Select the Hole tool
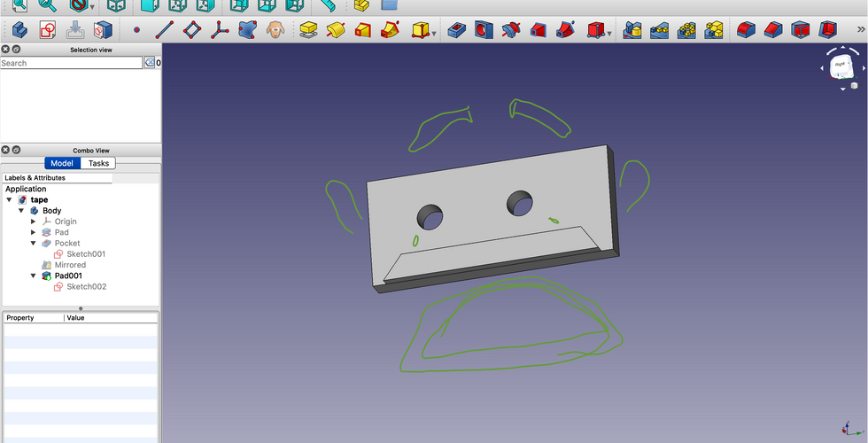 pyautogui.click(x=484, y=29)
